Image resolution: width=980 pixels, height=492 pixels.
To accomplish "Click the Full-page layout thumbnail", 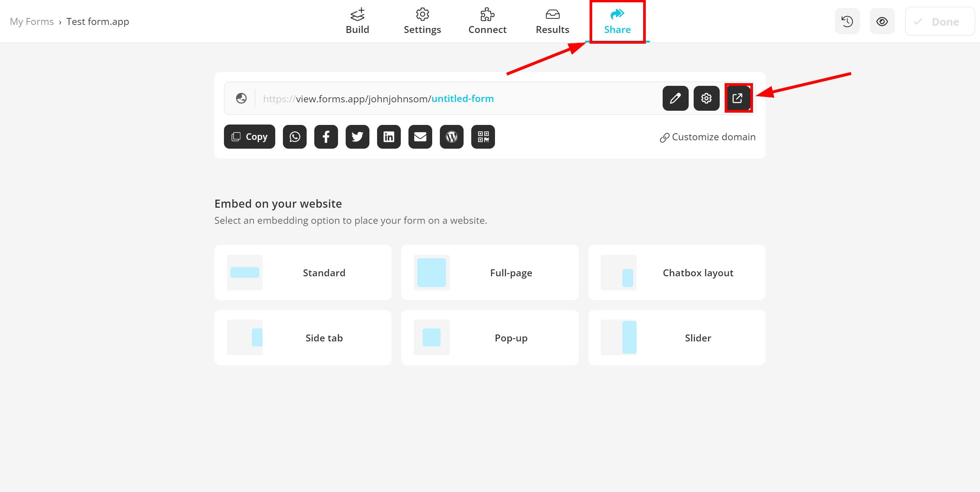I will coord(431,272).
